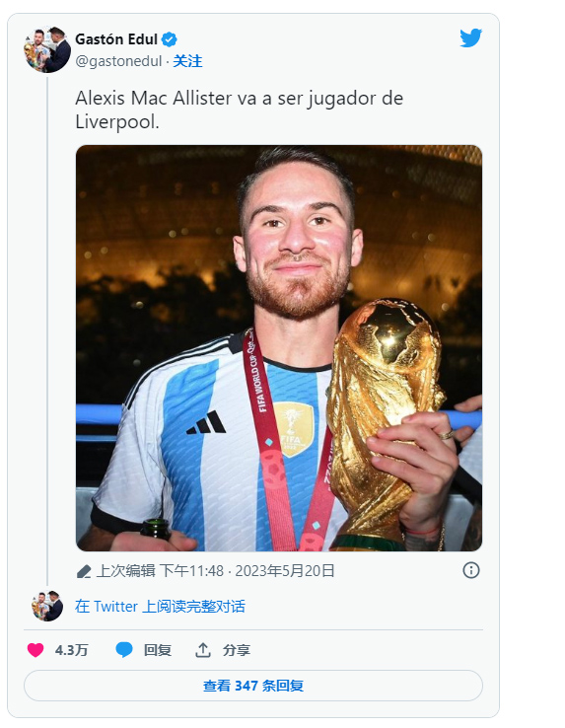Click the 4.3万 likes count
Image resolution: width=565 pixels, height=728 pixels.
tap(72, 650)
